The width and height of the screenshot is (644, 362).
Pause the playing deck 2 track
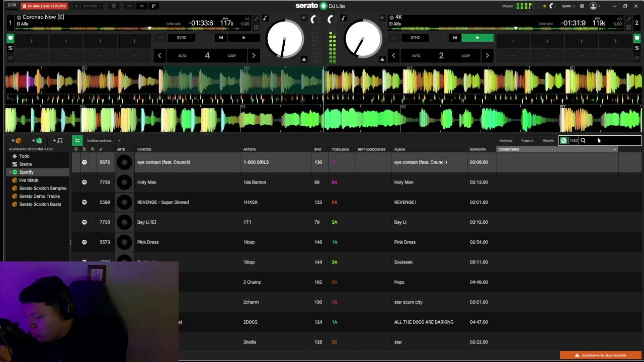click(477, 38)
